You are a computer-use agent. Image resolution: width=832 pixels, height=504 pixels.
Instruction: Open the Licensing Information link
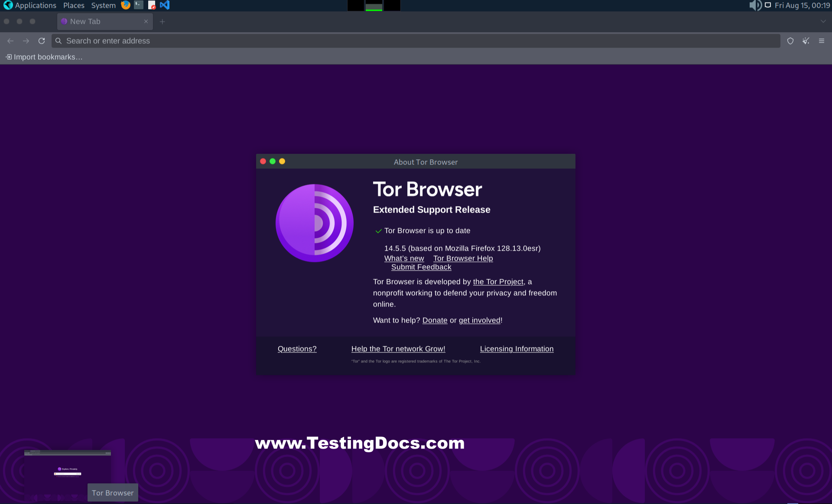point(517,349)
